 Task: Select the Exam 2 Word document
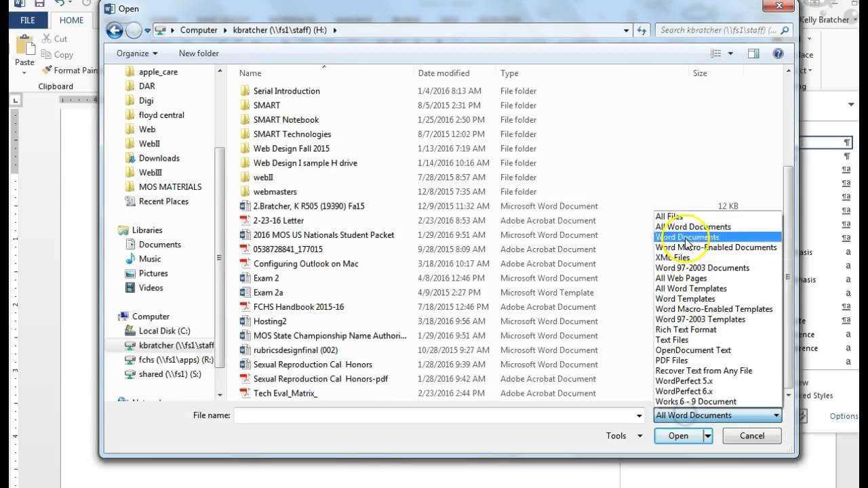point(266,278)
